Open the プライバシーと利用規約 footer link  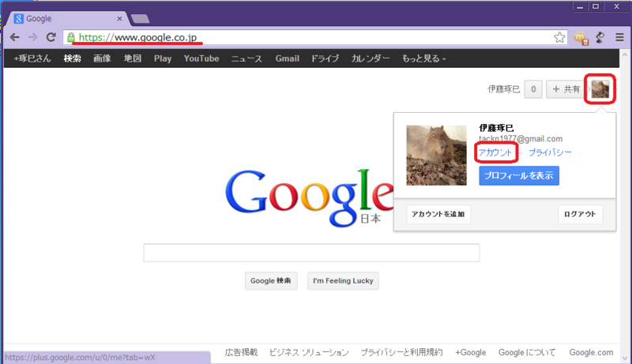tap(401, 352)
